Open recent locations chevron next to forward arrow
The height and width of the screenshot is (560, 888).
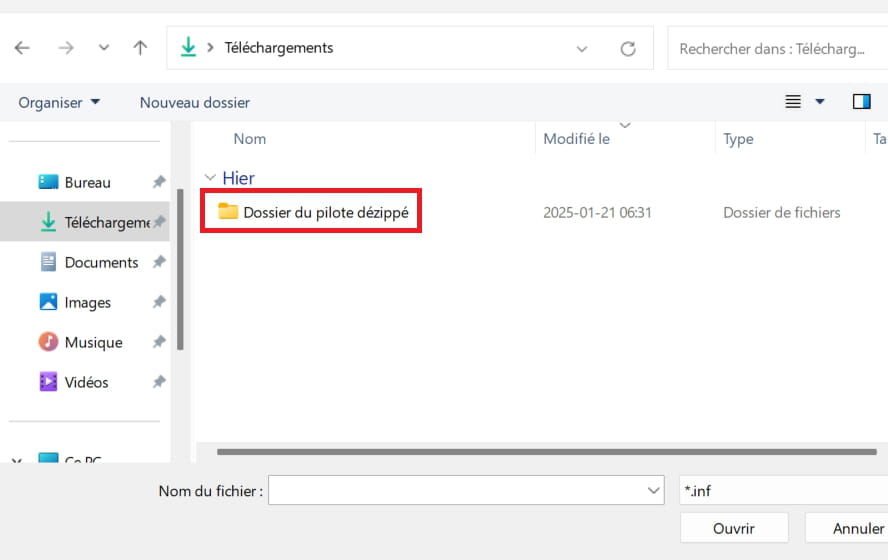click(104, 48)
